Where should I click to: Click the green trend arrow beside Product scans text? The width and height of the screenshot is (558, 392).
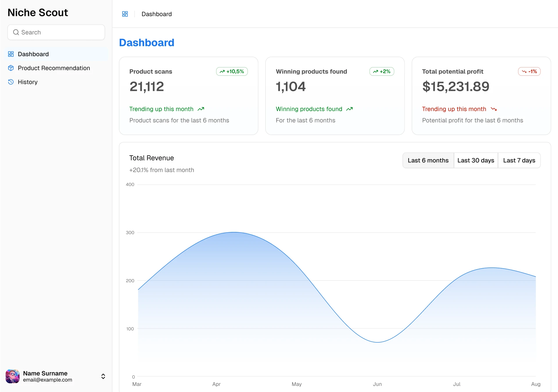coord(201,109)
